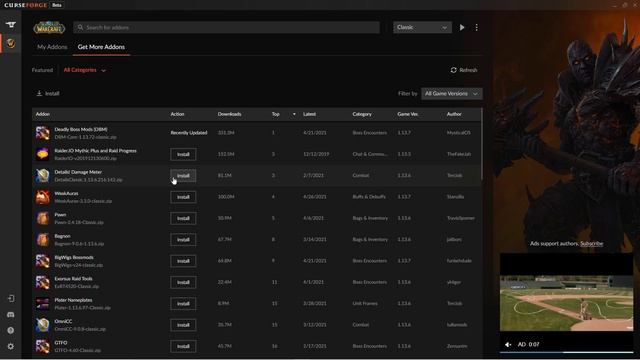Click the Bagnon addon icon
This screenshot has height=360, width=640.
tap(42, 240)
